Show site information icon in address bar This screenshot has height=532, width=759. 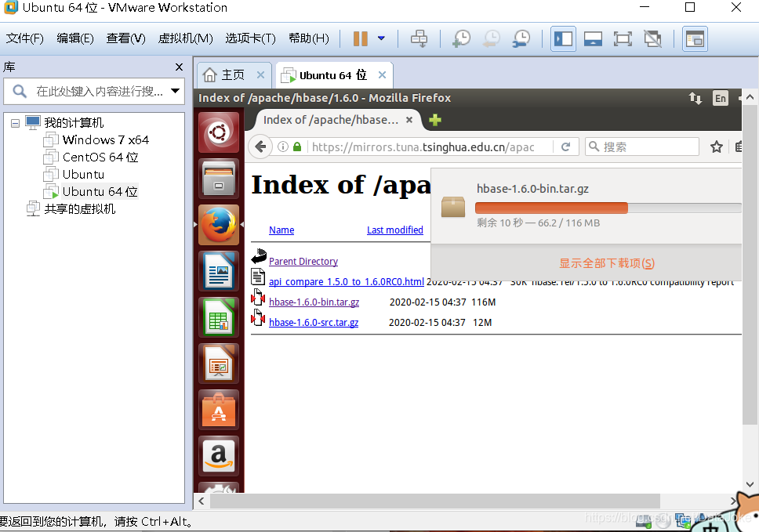coord(283,147)
